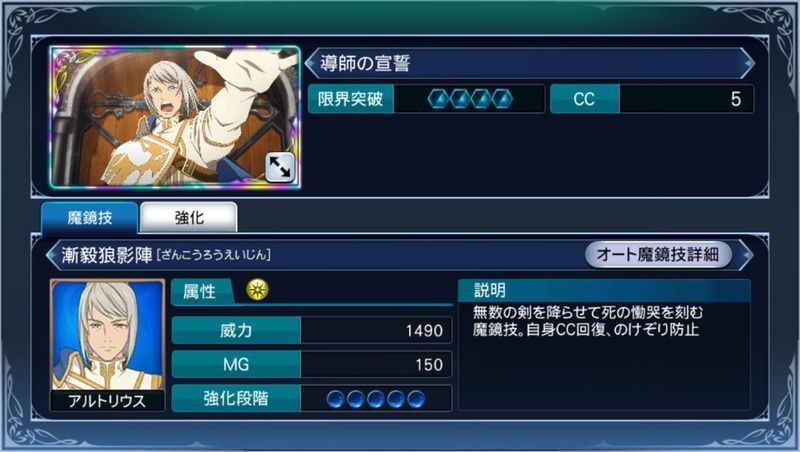
Task: Switch to the 強化 tab
Action: click(x=189, y=218)
